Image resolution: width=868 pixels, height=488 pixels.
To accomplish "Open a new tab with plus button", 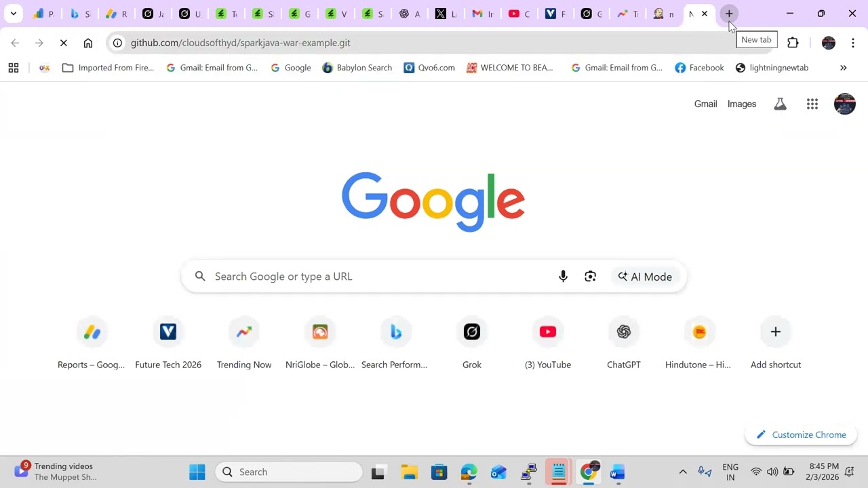I will pos(729,14).
